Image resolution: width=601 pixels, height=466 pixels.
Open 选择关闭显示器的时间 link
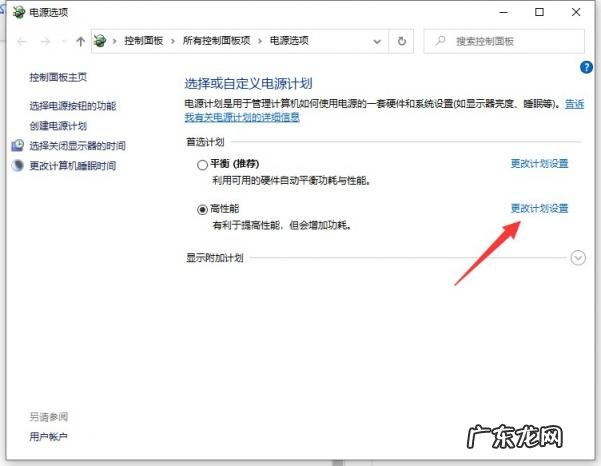pos(77,146)
